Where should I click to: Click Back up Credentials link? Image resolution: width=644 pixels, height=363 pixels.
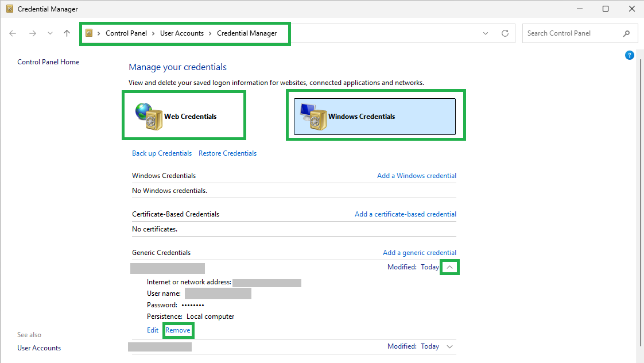point(162,153)
